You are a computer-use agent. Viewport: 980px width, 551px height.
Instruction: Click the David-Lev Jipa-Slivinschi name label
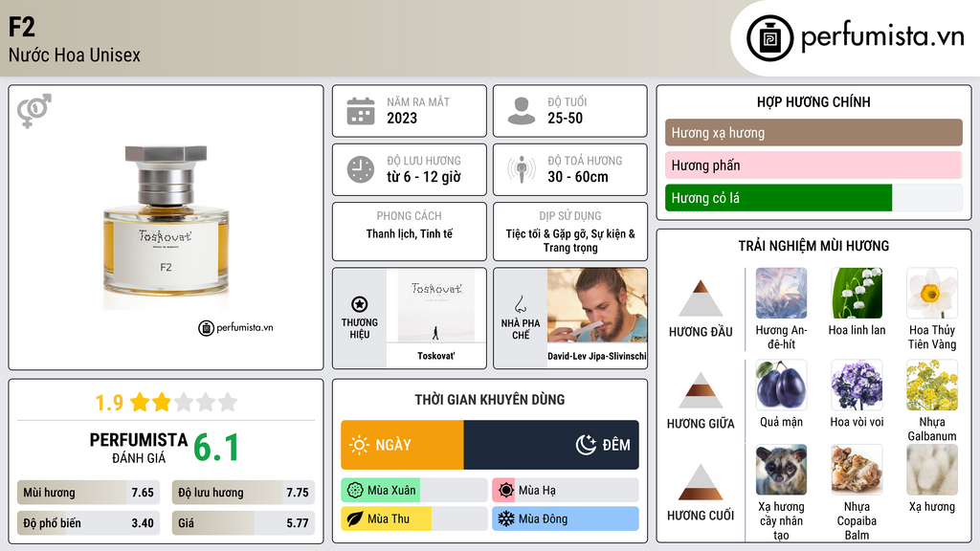tap(597, 356)
